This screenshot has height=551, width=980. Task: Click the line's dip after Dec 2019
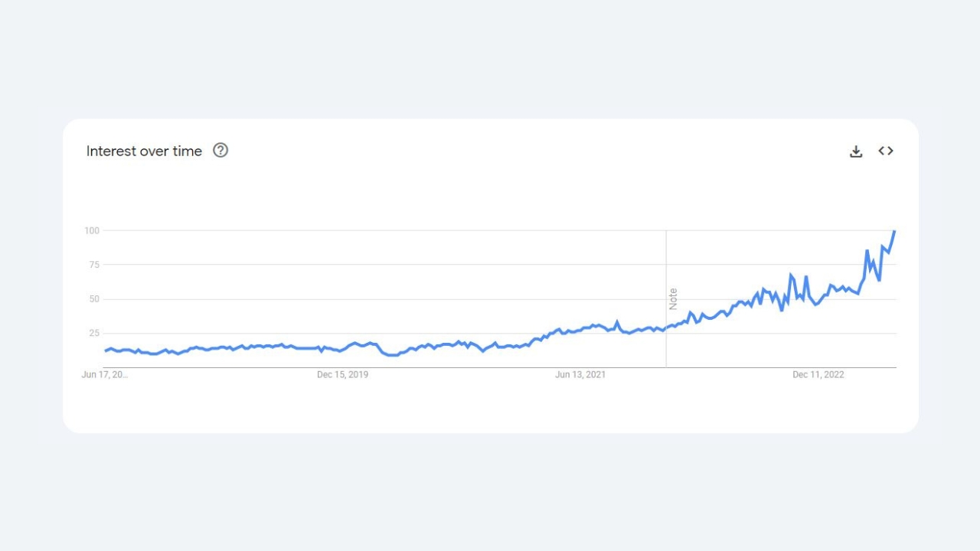tap(392, 354)
